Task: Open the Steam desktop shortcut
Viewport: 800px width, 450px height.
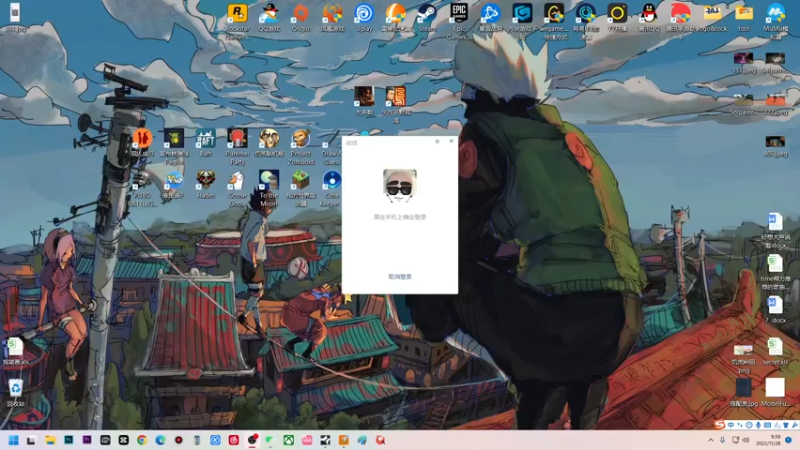Action: click(x=427, y=17)
